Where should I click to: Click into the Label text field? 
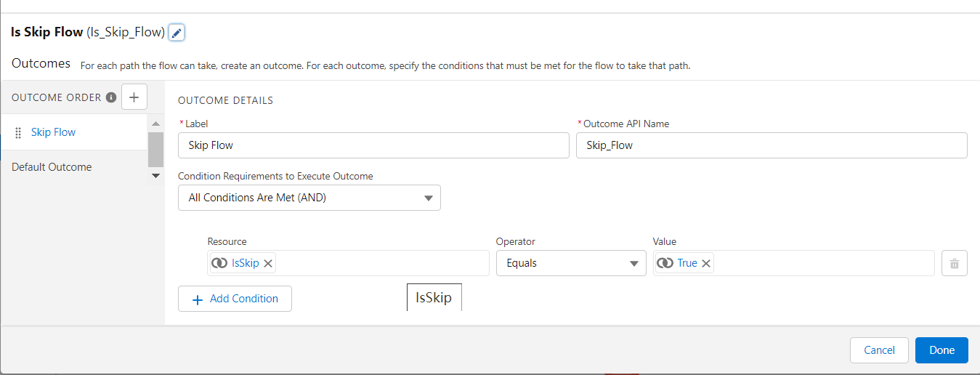click(373, 145)
